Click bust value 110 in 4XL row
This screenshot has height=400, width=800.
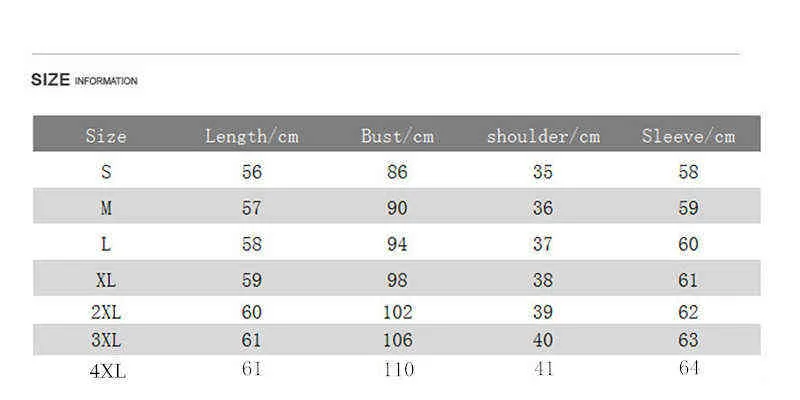(x=397, y=369)
